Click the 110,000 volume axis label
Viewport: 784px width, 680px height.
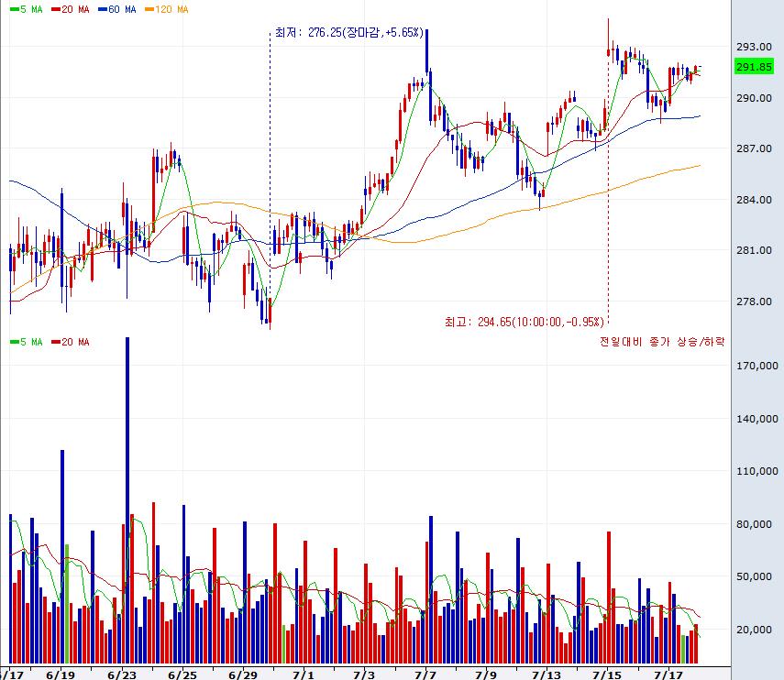coord(757,471)
